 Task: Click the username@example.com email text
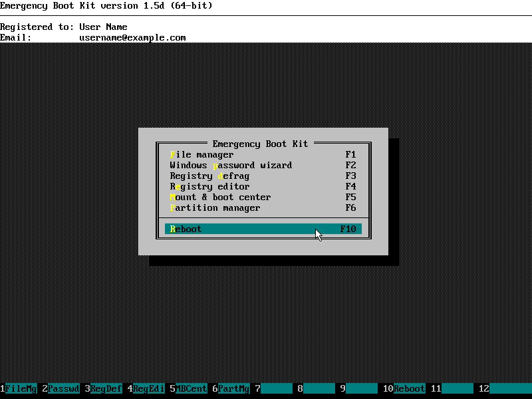(132, 38)
